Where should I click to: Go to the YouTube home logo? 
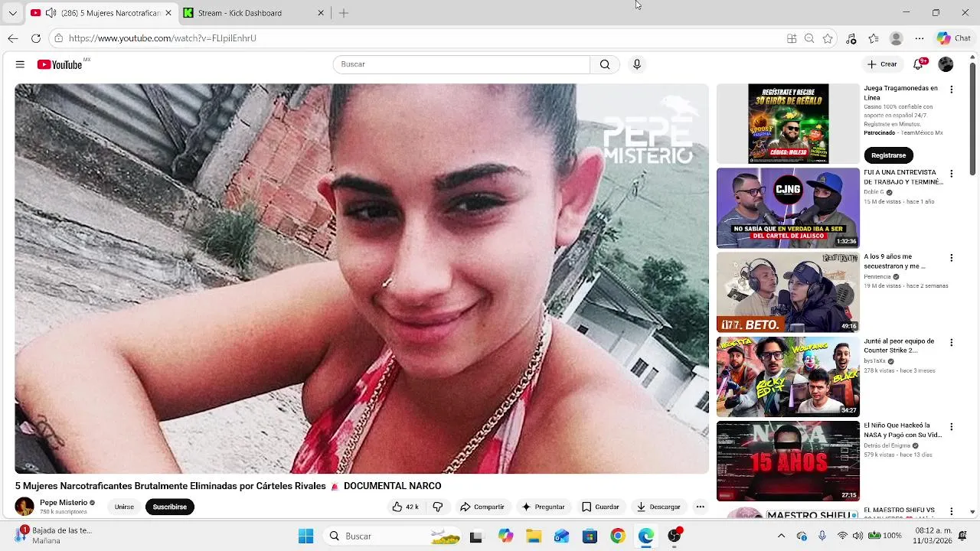(x=60, y=65)
